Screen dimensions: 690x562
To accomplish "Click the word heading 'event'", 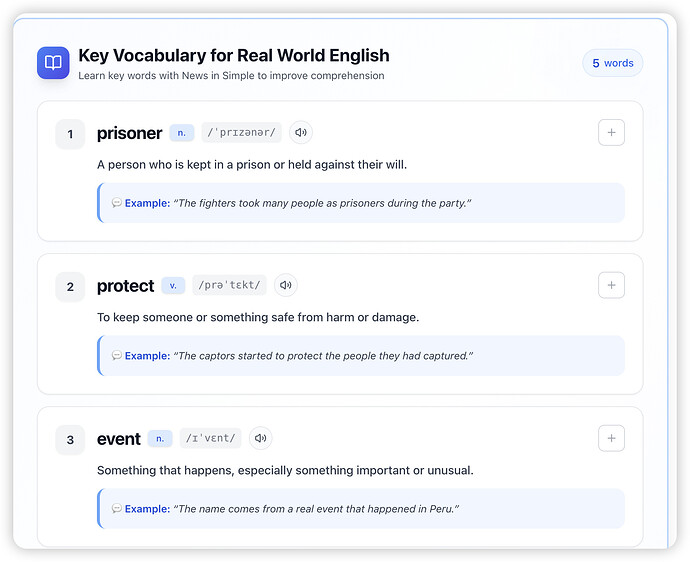I will pos(119,439).
